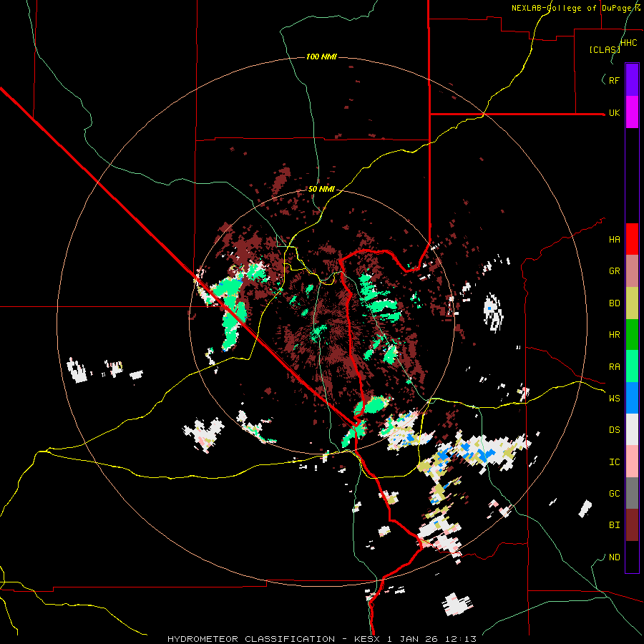Screen dimensions: 644x644
Task: Click the RF legend label
Action: point(614,80)
